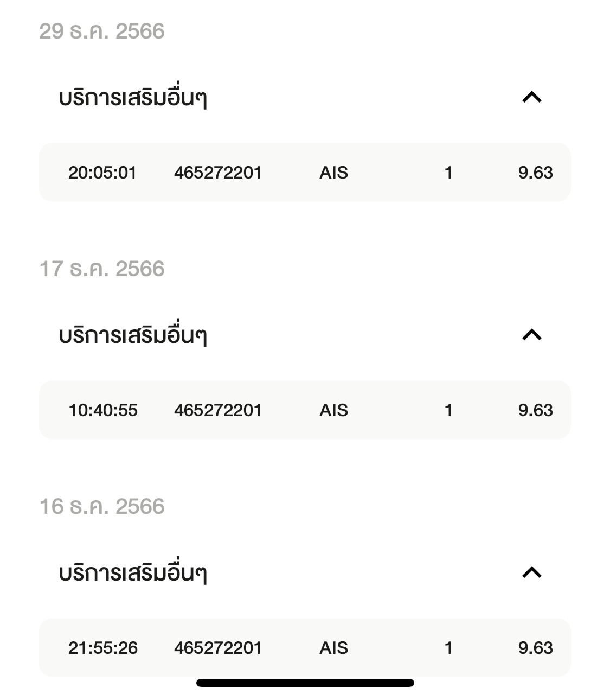Viewport: 610px width, 700px height.
Task: Tap number 465272201 in the 17 ธ.ค. row
Action: click(218, 410)
